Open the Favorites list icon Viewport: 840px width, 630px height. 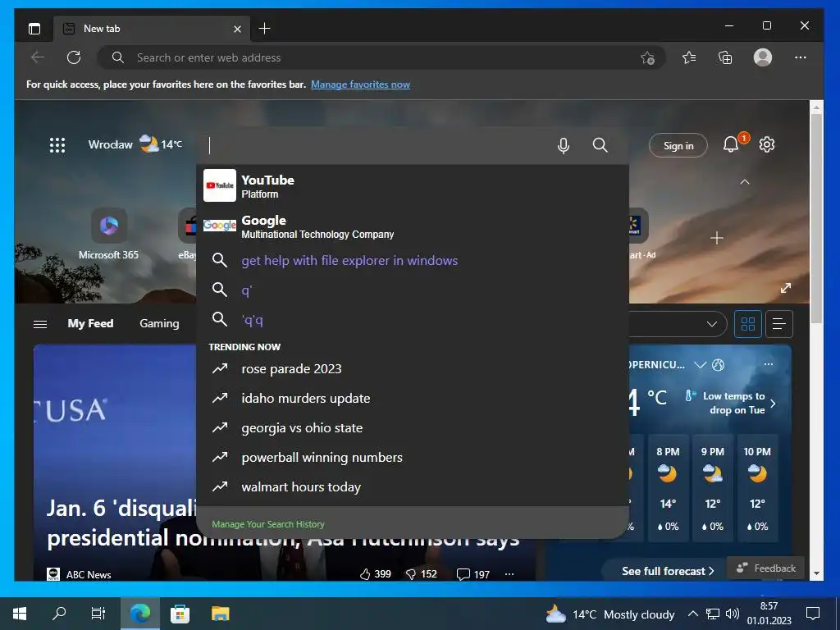(689, 57)
